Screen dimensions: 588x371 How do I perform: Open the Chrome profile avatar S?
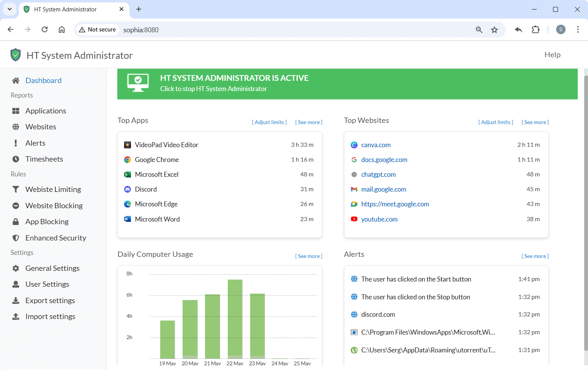click(561, 30)
